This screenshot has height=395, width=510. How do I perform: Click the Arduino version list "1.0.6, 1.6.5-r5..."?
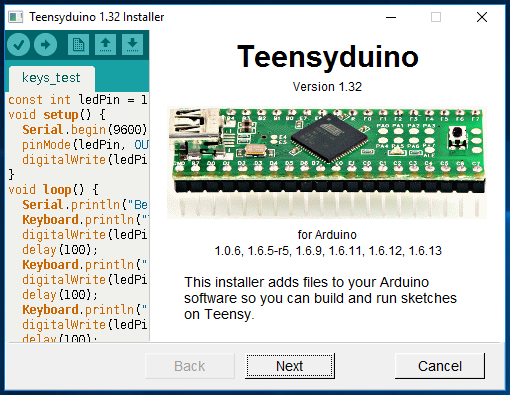coord(328,251)
